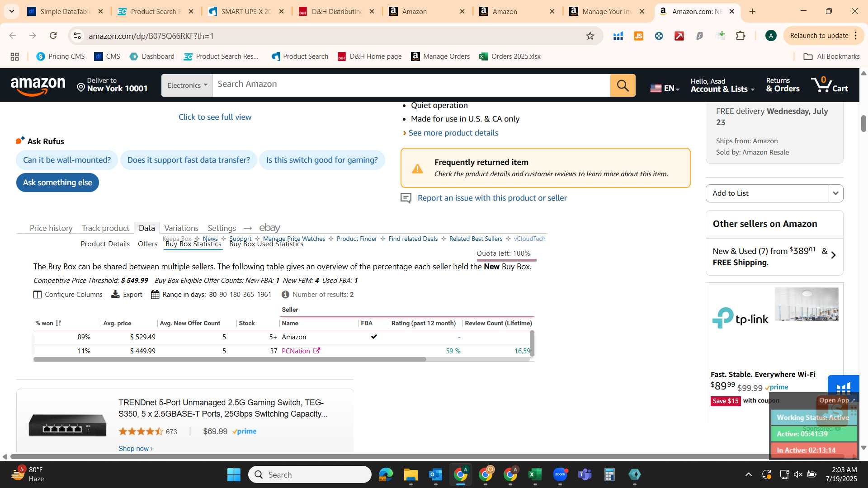Click the orange search magnifier button
The height and width of the screenshot is (488, 868).
click(x=623, y=85)
